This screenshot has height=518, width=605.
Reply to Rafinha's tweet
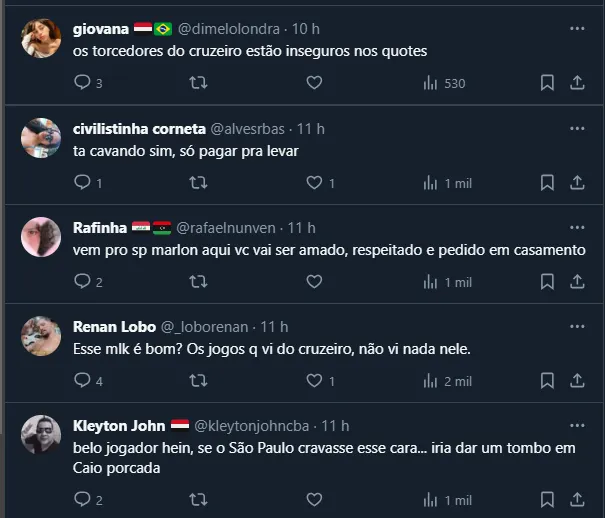83,282
